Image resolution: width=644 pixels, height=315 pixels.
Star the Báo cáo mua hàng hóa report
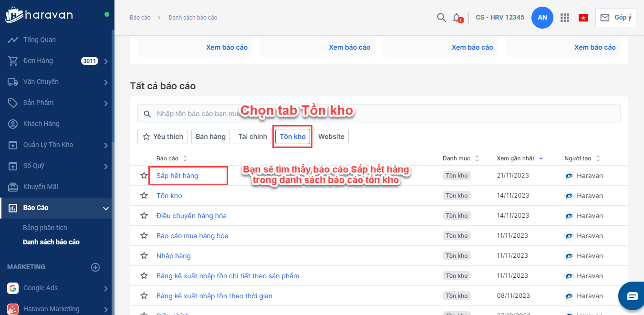click(144, 236)
